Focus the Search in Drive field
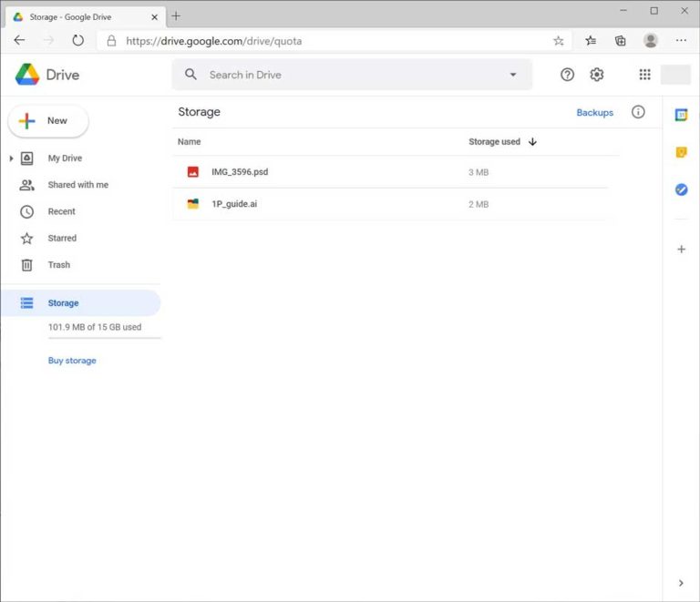This screenshot has width=700, height=602. click(x=346, y=75)
